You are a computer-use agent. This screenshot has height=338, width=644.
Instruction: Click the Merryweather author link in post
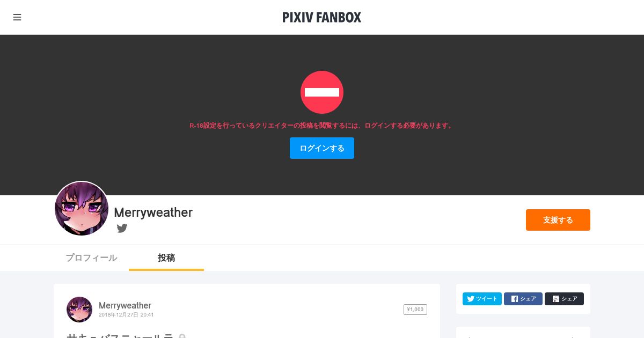(125, 305)
